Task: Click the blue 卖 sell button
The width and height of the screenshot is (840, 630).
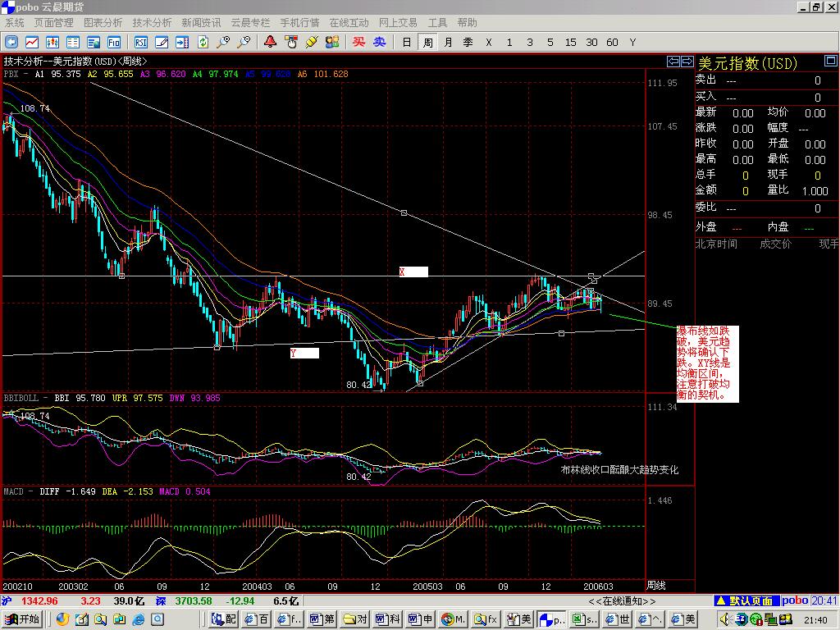Action: (379, 42)
